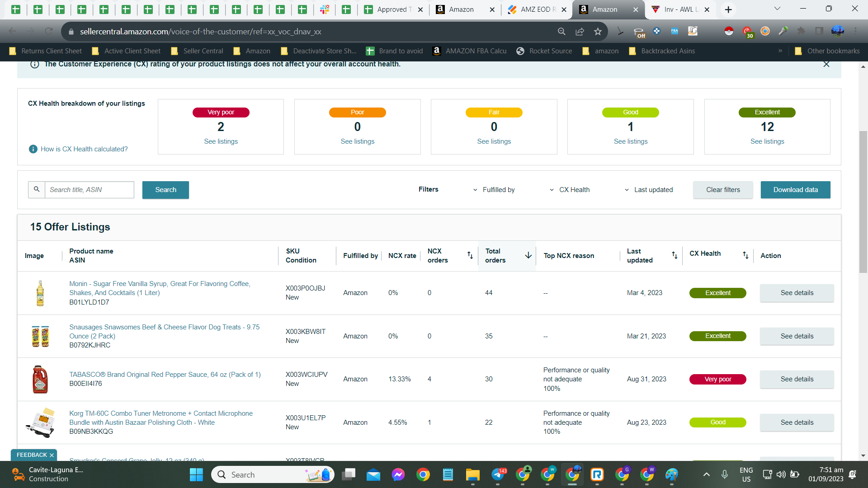Click the Very poor badge for TABASCO
The image size is (868, 488).
[x=717, y=379]
